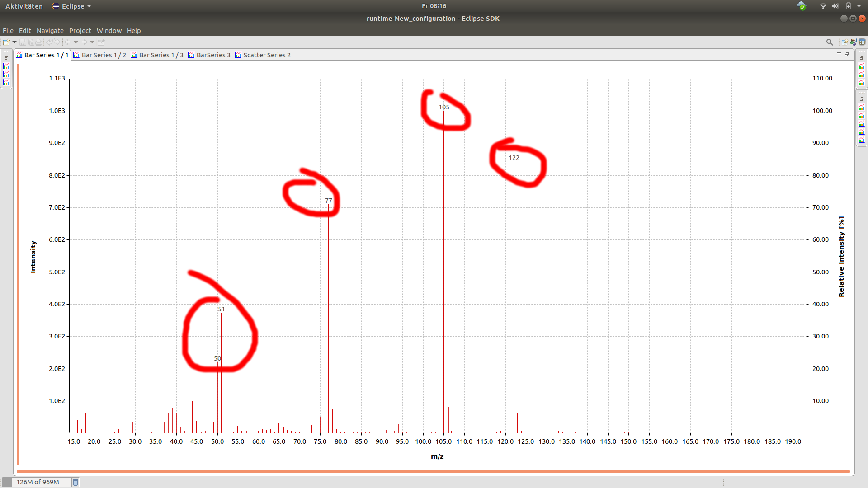Screen dimensions: 868x488
Task: Minimize the editor area
Action: (x=839, y=54)
